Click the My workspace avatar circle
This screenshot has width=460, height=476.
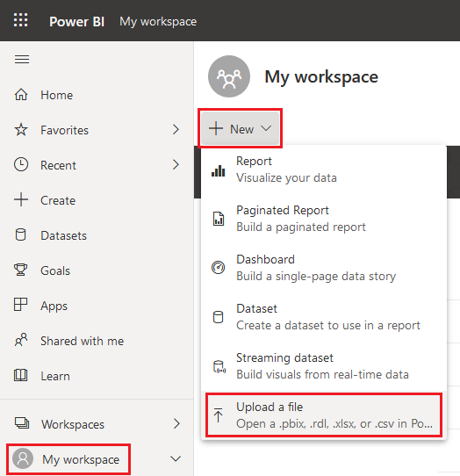coord(23,458)
